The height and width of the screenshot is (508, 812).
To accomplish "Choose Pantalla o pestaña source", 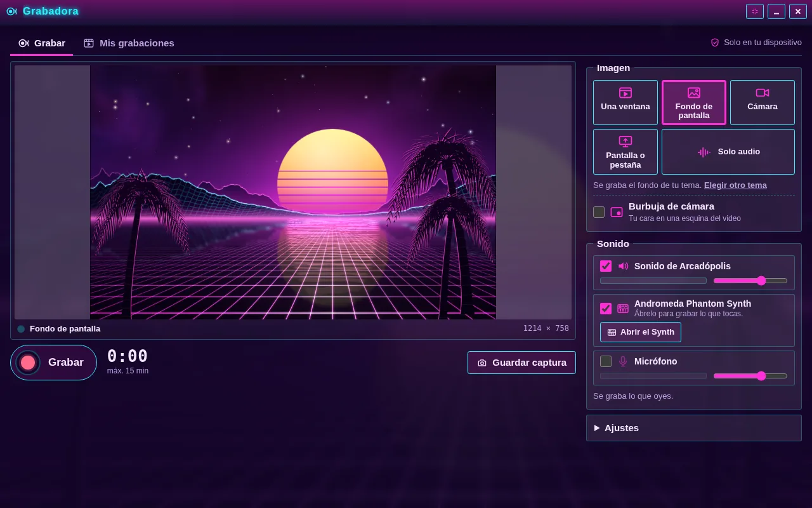I will (x=625, y=152).
